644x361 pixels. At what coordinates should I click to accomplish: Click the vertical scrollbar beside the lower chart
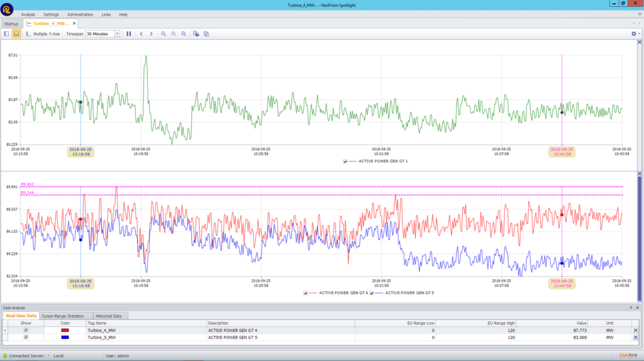(640, 240)
